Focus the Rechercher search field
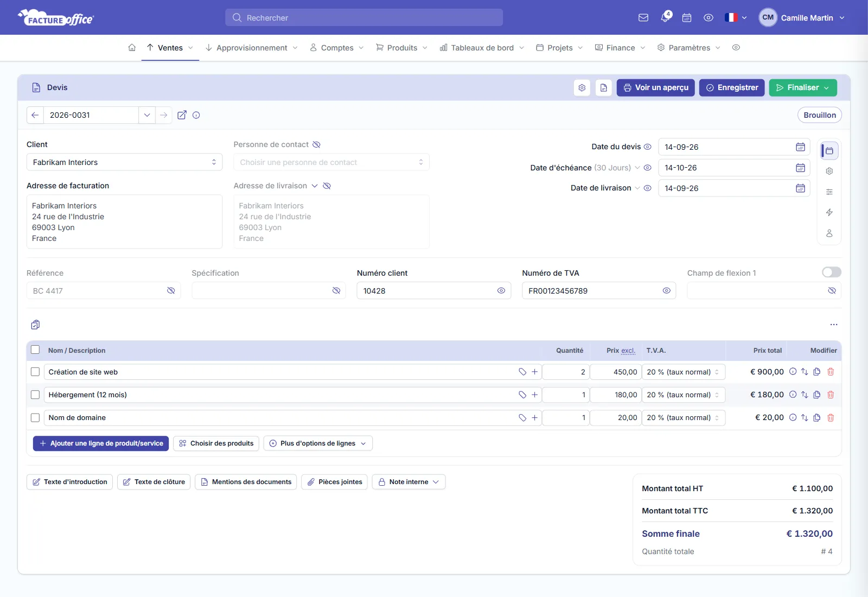Screen dimensions: 868x597 point(364,17)
